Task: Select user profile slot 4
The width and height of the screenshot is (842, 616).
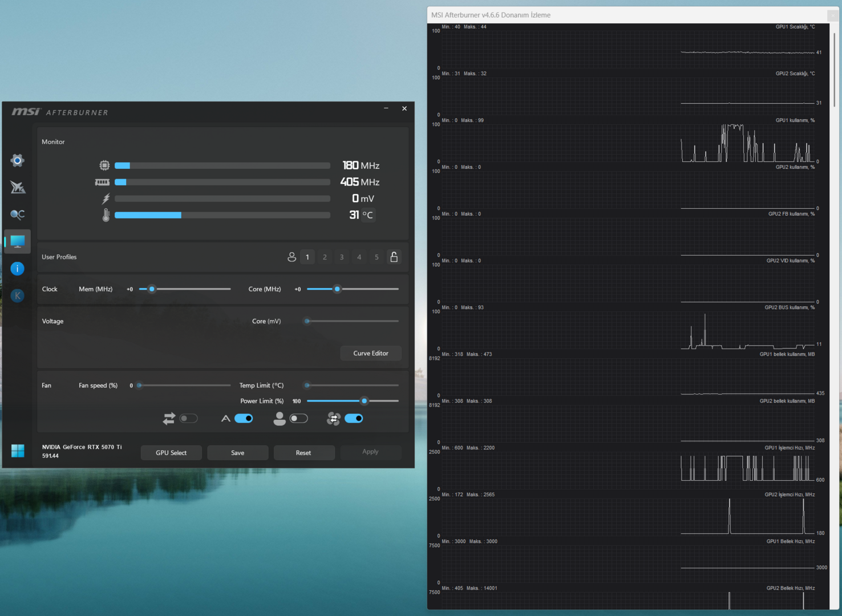Action: coord(359,257)
